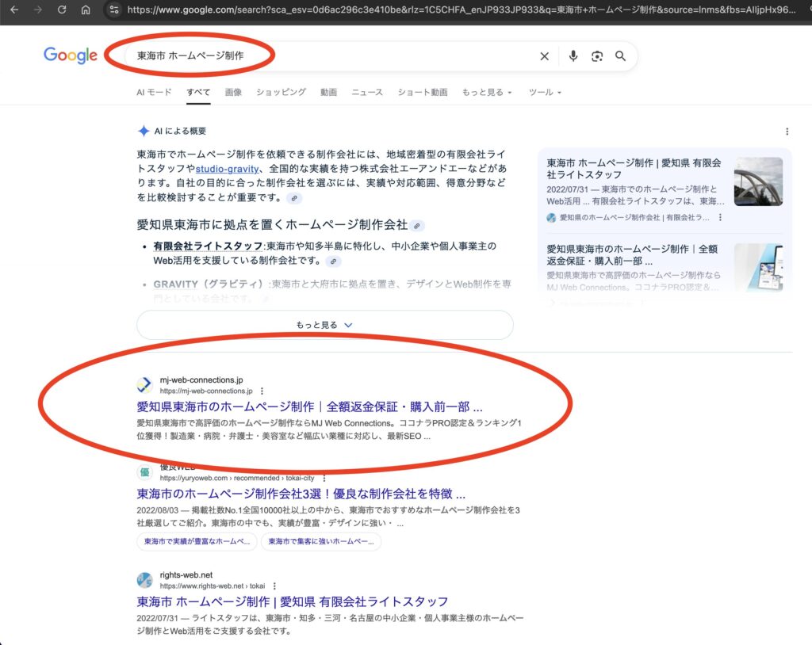
Task: Open the three-dot menu beside mj-web-connections.jp result
Action: (x=262, y=391)
